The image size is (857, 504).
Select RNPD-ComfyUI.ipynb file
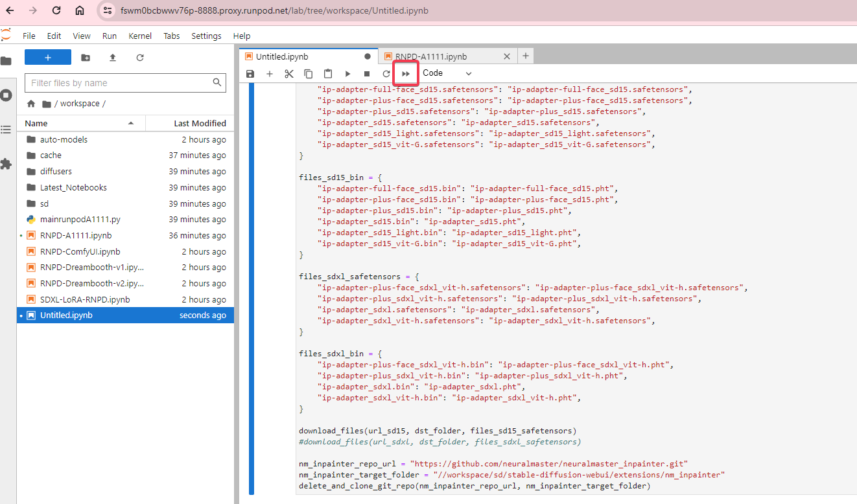click(x=125, y=251)
